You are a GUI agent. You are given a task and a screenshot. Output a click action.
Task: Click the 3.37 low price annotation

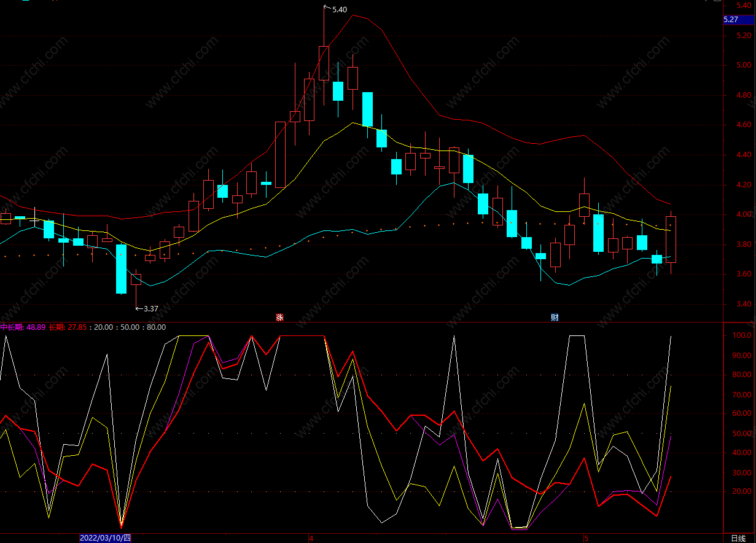click(151, 309)
